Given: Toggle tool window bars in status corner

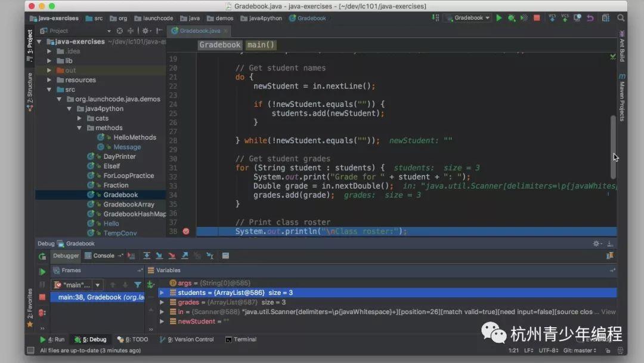Looking at the screenshot, I should 30,350.
